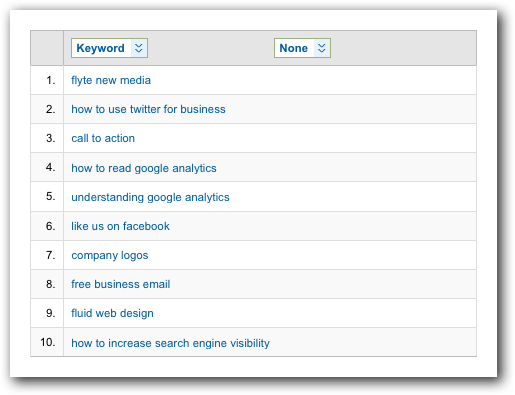Open the 'flyte new media' keyword link
515x395 pixels.
click(111, 80)
